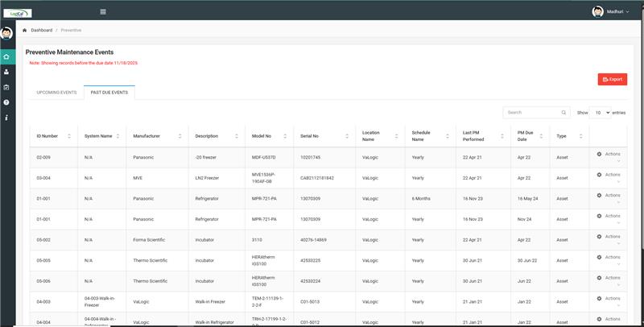Open the info icon in left sidebar

pos(6,118)
